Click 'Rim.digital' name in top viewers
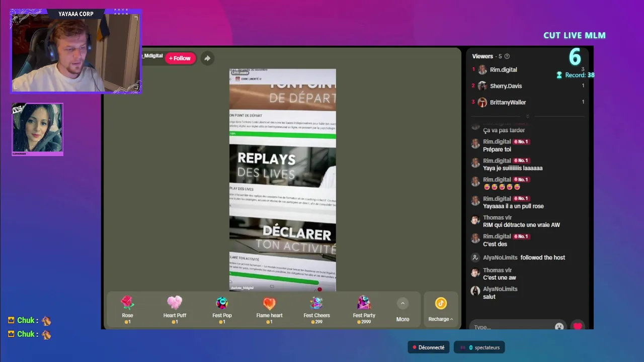Viewport: 644px width, 362px height. 504,70
